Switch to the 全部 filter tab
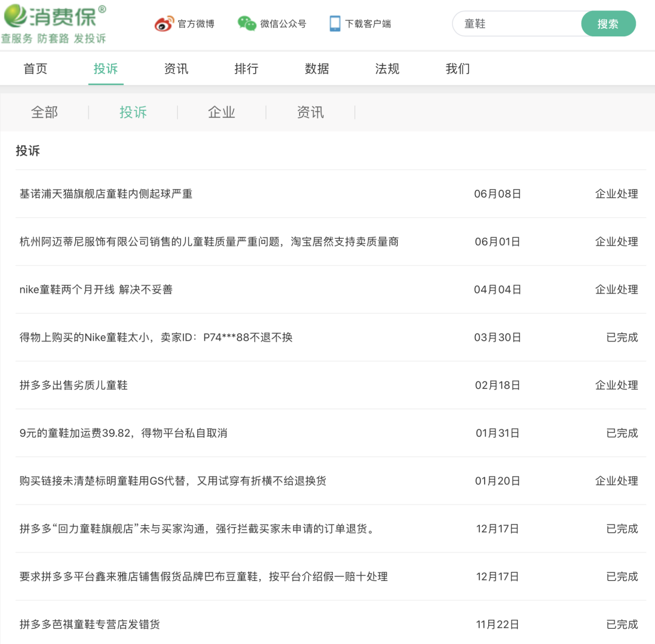The width and height of the screenshot is (655, 644). point(44,112)
